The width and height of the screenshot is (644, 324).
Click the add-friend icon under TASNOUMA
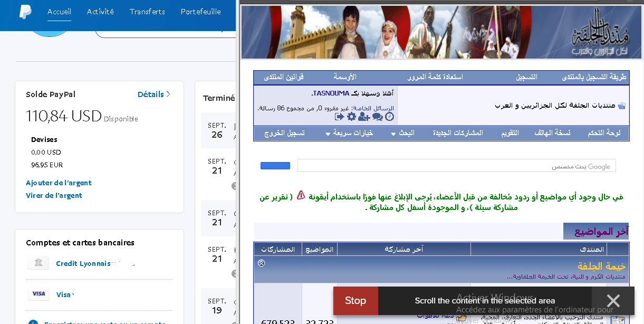(364, 117)
